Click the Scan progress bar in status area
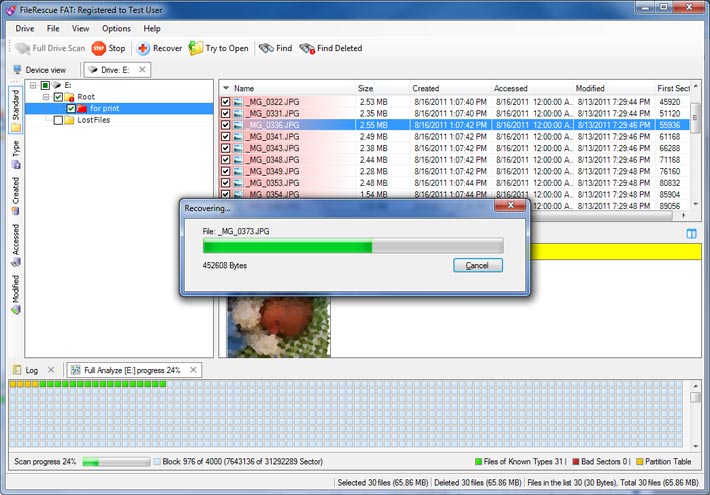 [116, 462]
